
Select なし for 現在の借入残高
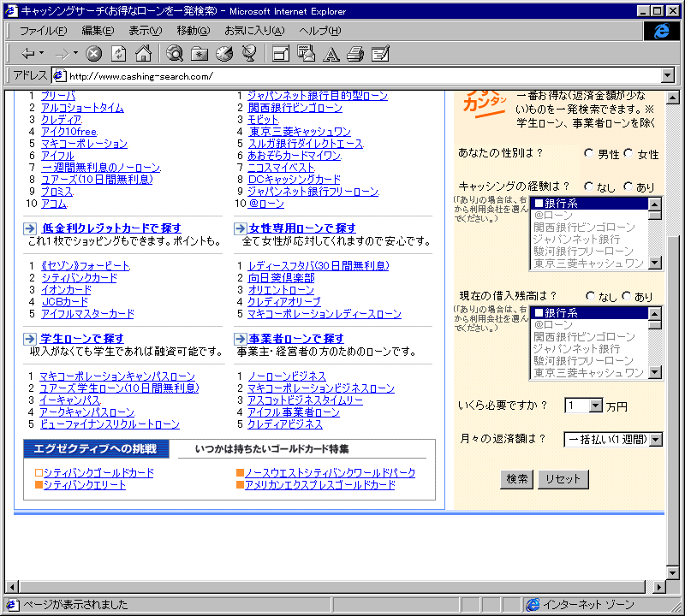point(590,296)
